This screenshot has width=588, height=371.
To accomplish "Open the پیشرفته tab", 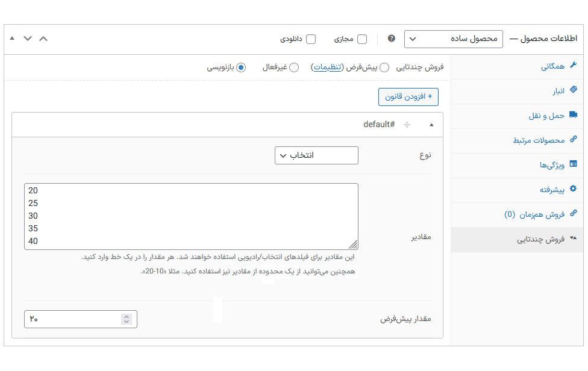I will click(517, 190).
